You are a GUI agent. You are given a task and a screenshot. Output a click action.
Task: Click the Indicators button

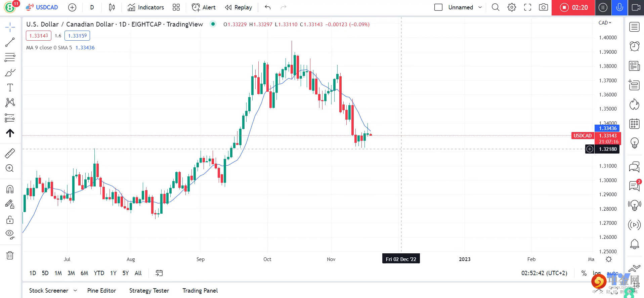coord(146,7)
